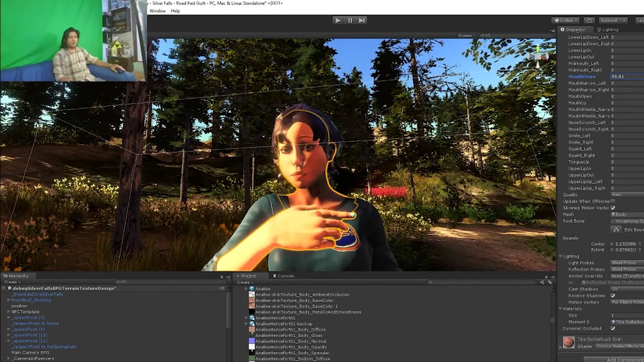Toggle the Update When Offscreen checkbox
The width and height of the screenshot is (644, 362).
(x=612, y=201)
